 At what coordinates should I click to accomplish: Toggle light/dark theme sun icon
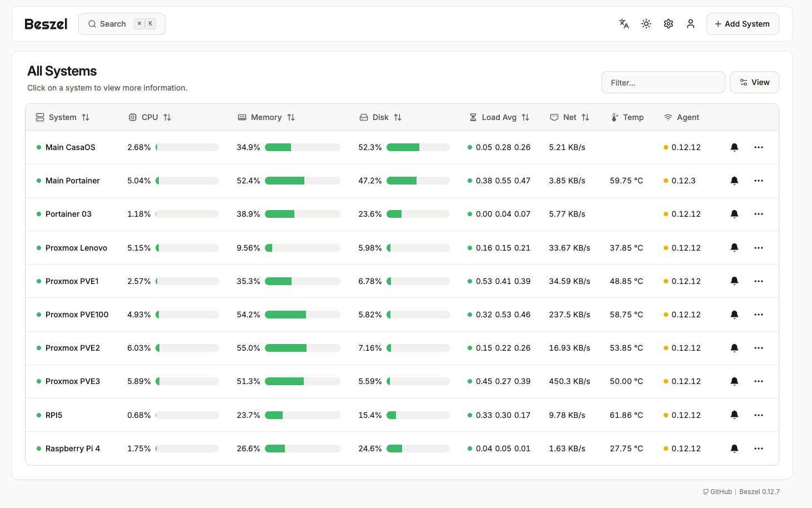point(646,24)
